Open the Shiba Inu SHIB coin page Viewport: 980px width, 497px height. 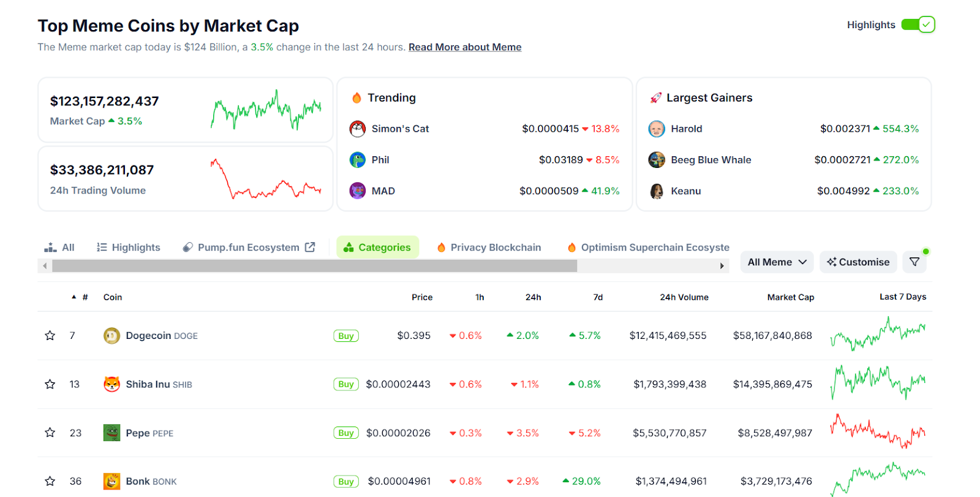click(x=159, y=384)
